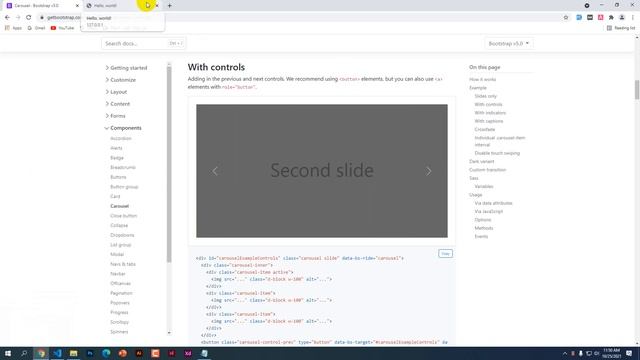640x360 pixels.
Task: Open File Explorer from taskbar
Action: click(73, 353)
